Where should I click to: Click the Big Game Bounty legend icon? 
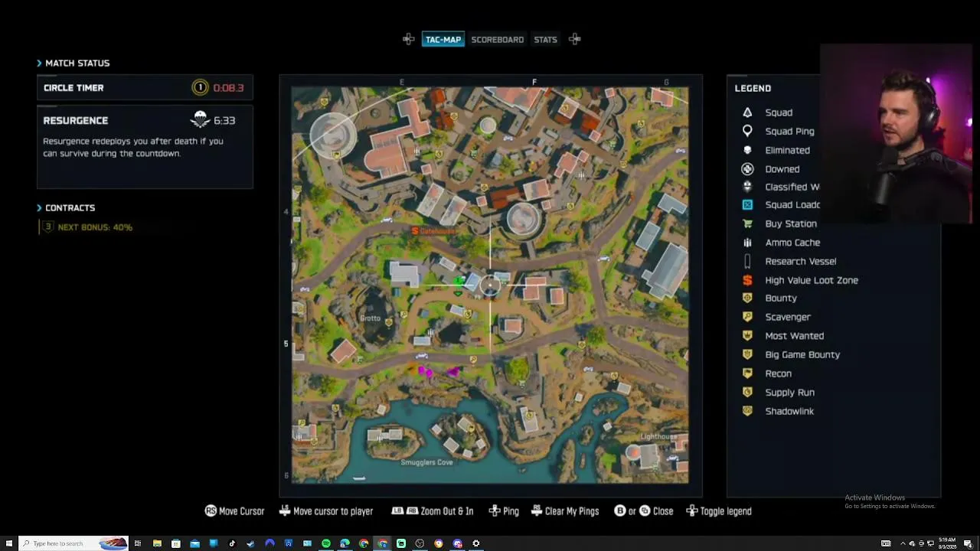(747, 354)
